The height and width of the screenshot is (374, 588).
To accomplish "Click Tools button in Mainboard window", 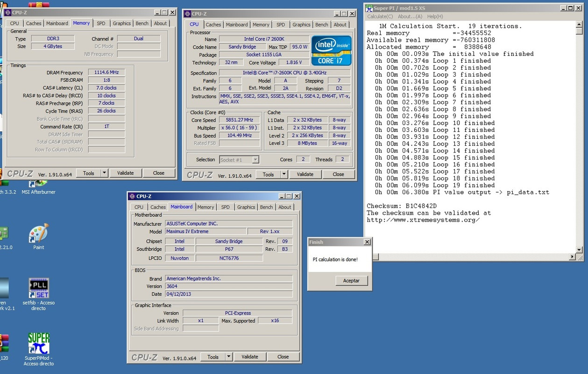I will coord(213,357).
